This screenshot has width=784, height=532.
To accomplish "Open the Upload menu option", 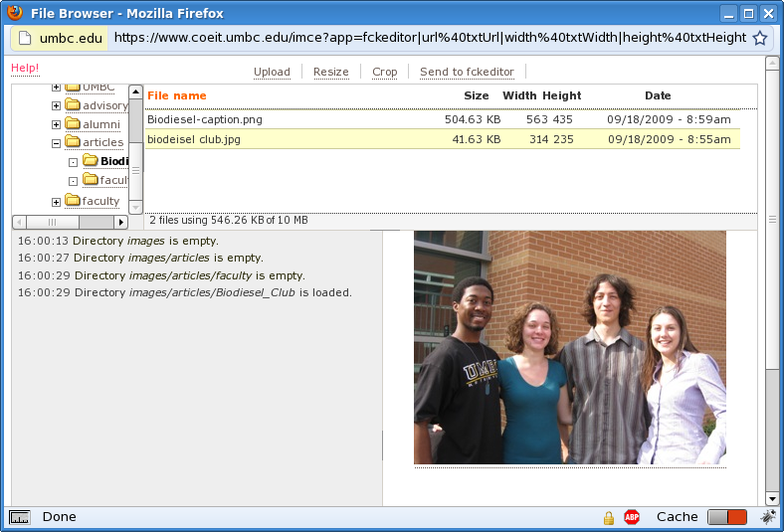I will point(272,72).
